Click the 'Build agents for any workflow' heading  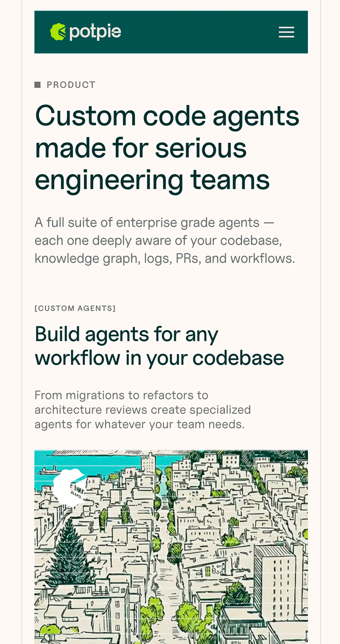pos(159,346)
